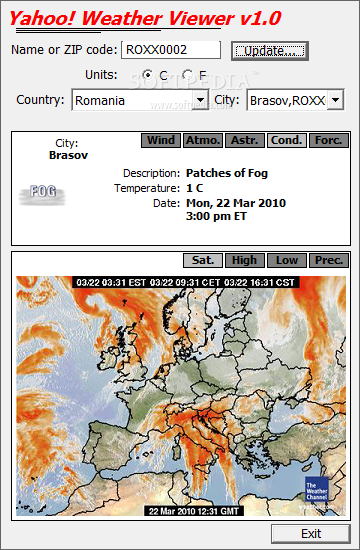360x550 pixels.
Task: Click the 'Temperature:' label
Action: coord(147,188)
